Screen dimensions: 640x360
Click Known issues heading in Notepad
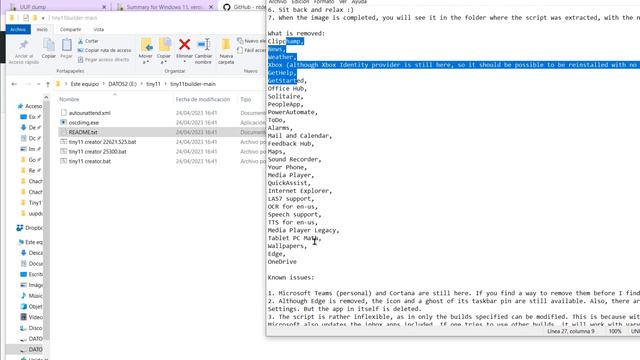point(291,278)
